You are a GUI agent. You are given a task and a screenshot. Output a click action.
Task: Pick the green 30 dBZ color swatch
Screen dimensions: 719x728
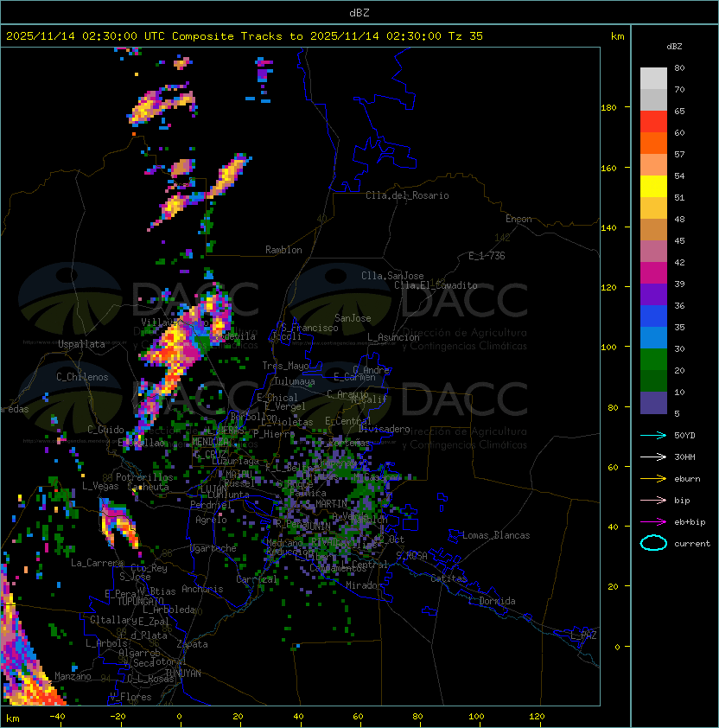point(653,360)
